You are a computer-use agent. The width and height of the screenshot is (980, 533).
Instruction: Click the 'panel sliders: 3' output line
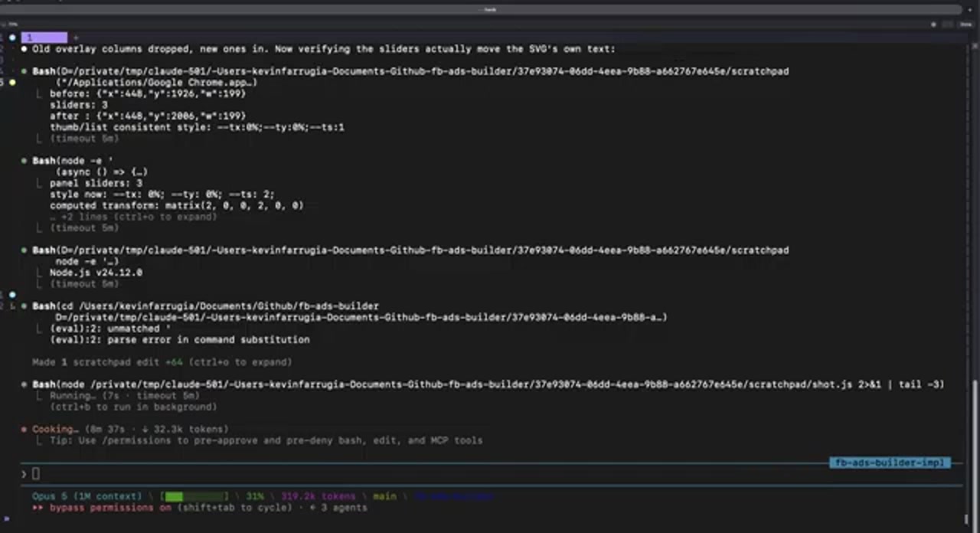click(x=96, y=183)
